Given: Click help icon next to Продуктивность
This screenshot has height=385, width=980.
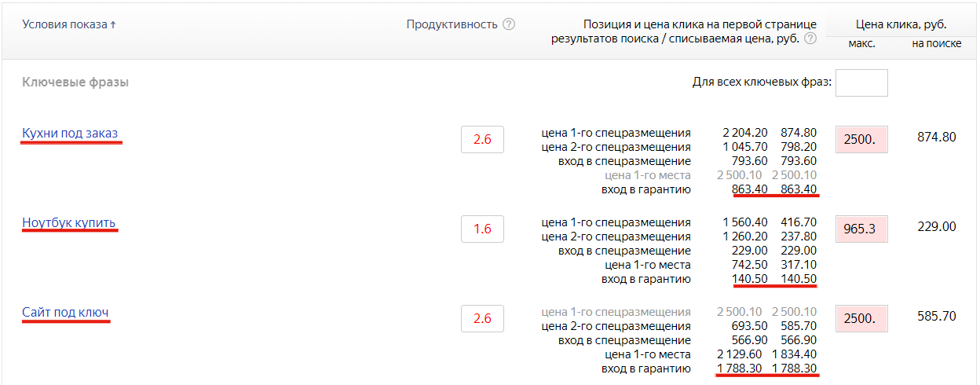Looking at the screenshot, I should [x=509, y=24].
